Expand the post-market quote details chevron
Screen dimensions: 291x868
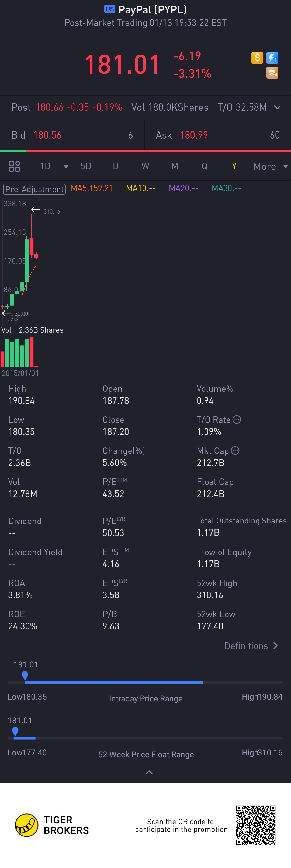coord(277,107)
